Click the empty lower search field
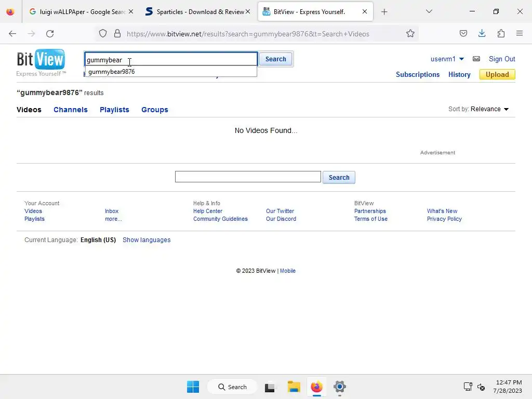532x399 pixels. [248, 177]
